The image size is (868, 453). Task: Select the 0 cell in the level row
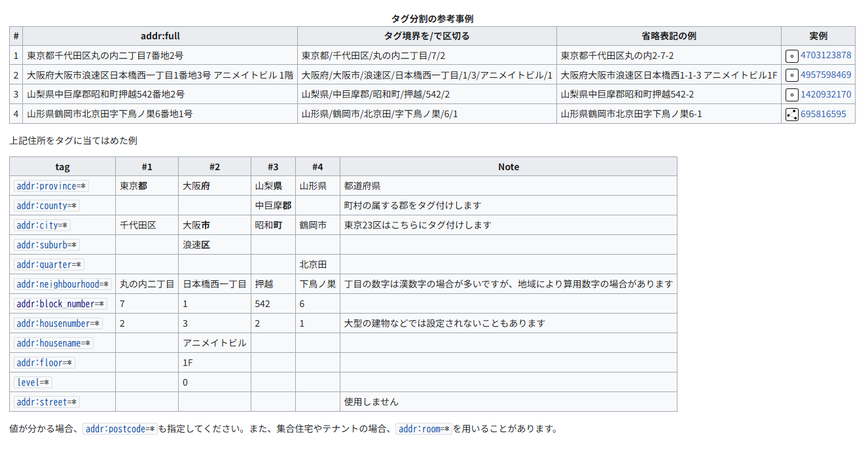(x=215, y=382)
